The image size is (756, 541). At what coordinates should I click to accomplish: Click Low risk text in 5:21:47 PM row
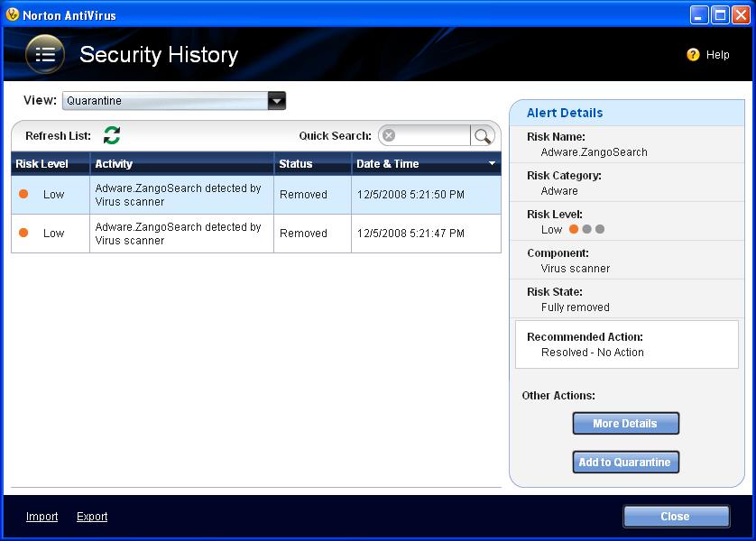pyautogui.click(x=53, y=234)
